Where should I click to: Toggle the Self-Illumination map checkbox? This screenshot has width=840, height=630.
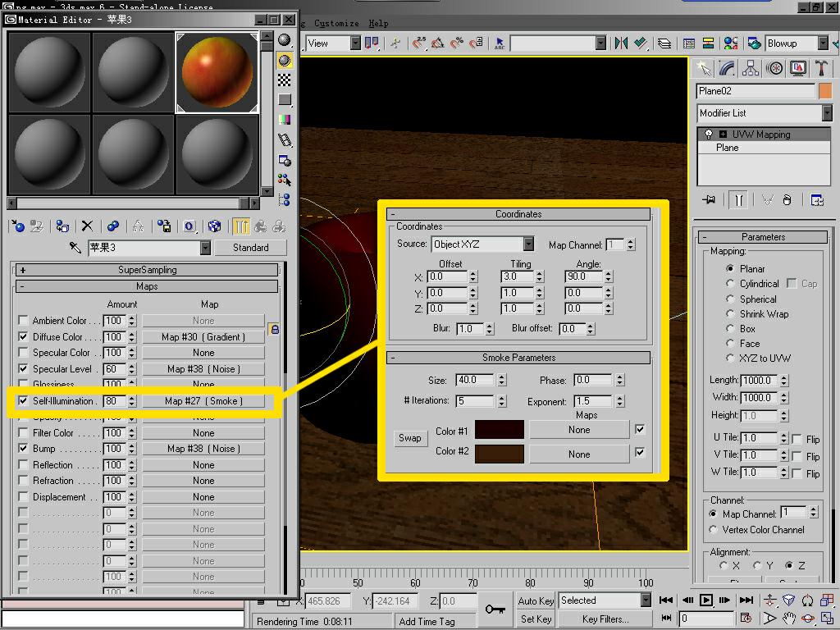(23, 400)
